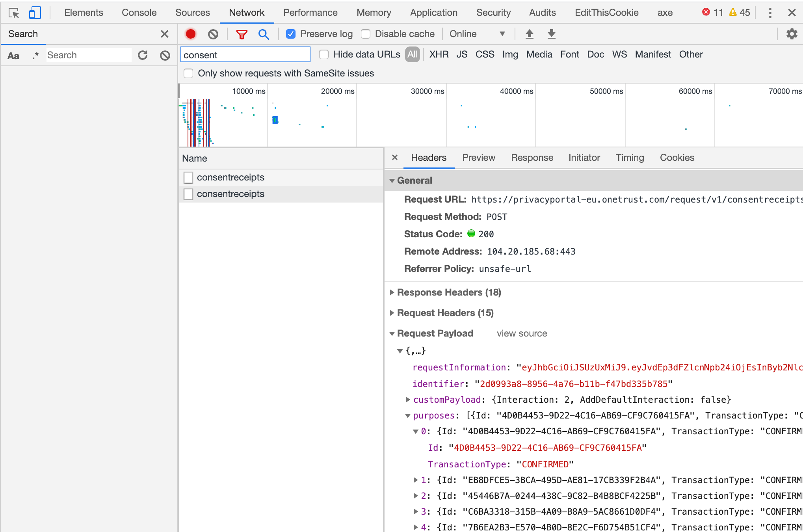
Task: Open network search with magnifier icon
Action: coord(264,34)
